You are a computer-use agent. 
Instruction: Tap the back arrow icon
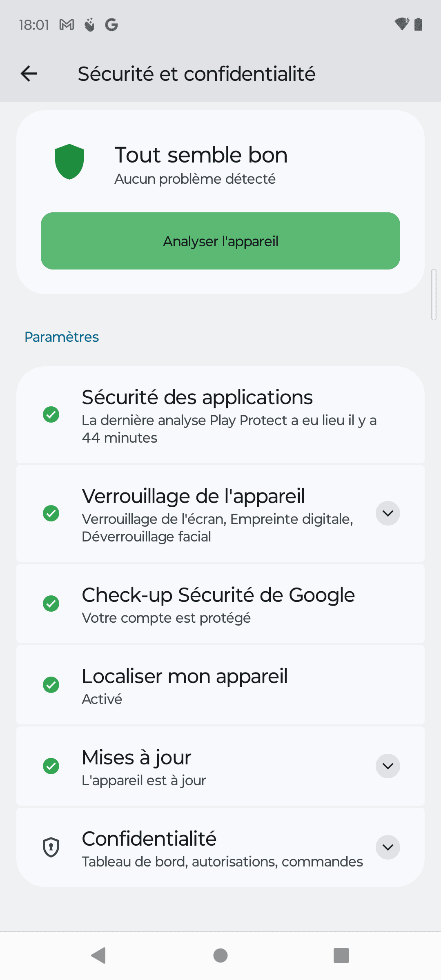[x=29, y=74]
